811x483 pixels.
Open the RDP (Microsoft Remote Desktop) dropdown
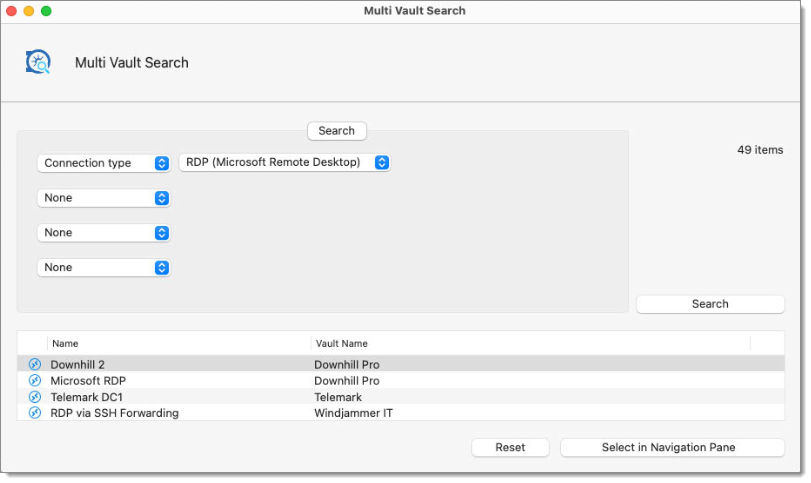[x=284, y=162]
